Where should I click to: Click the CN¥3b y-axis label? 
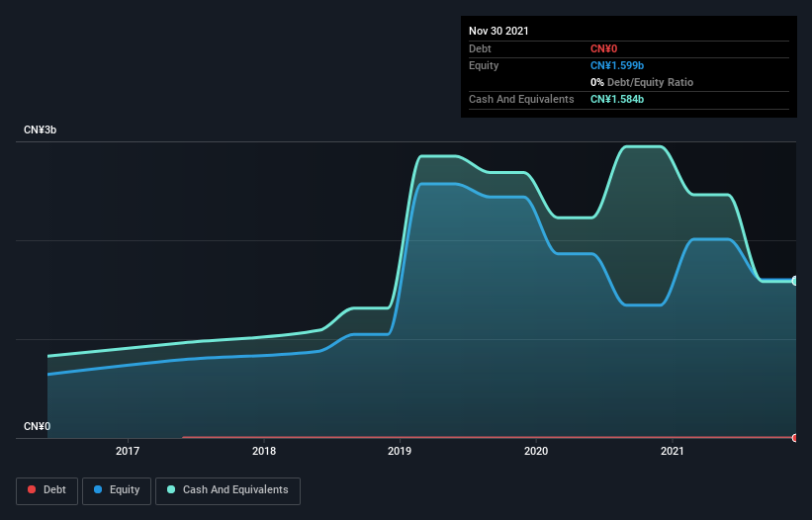(40, 130)
